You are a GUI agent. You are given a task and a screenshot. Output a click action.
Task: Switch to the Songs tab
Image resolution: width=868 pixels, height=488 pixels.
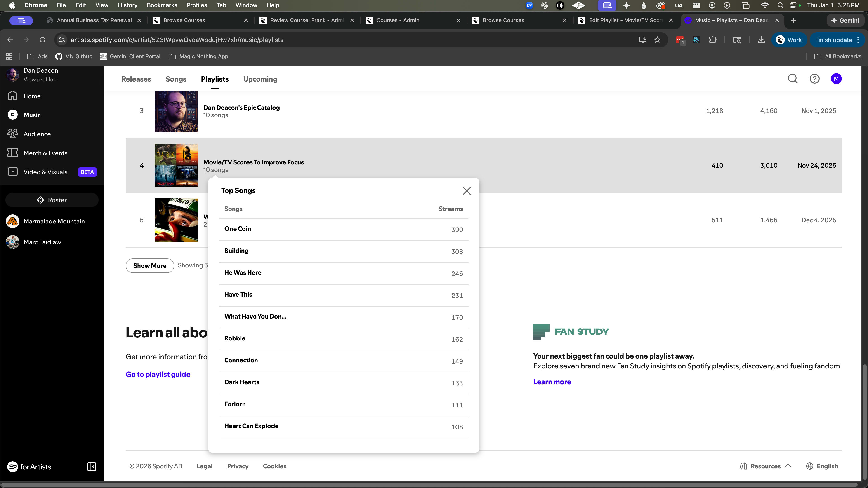coord(176,79)
